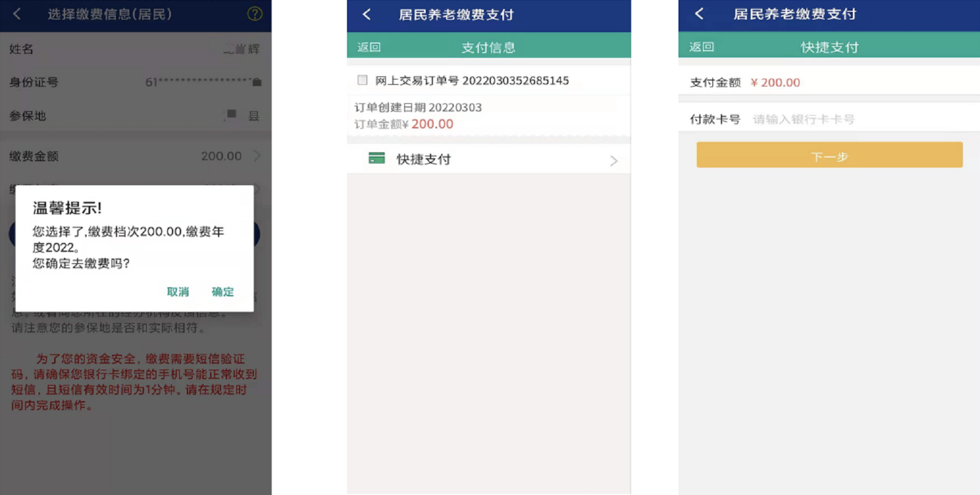Screen dimensions: 980x495
Task: Click the red 订单金额 200.00 amount
Action: (x=432, y=124)
